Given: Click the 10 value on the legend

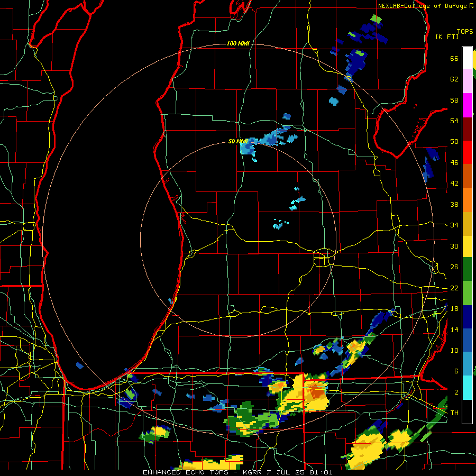Looking at the screenshot, I should 454,351.
